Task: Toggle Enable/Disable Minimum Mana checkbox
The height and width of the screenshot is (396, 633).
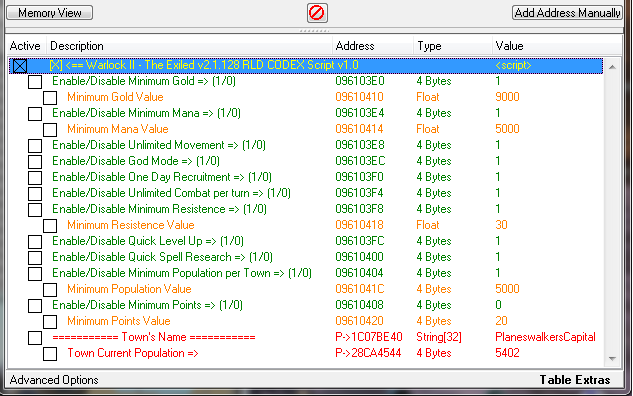Action: [x=35, y=113]
